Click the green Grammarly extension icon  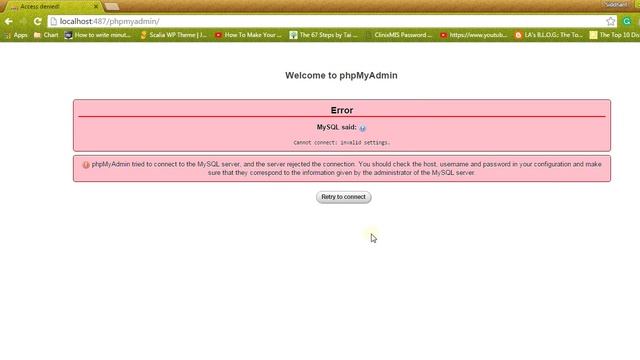point(627,21)
